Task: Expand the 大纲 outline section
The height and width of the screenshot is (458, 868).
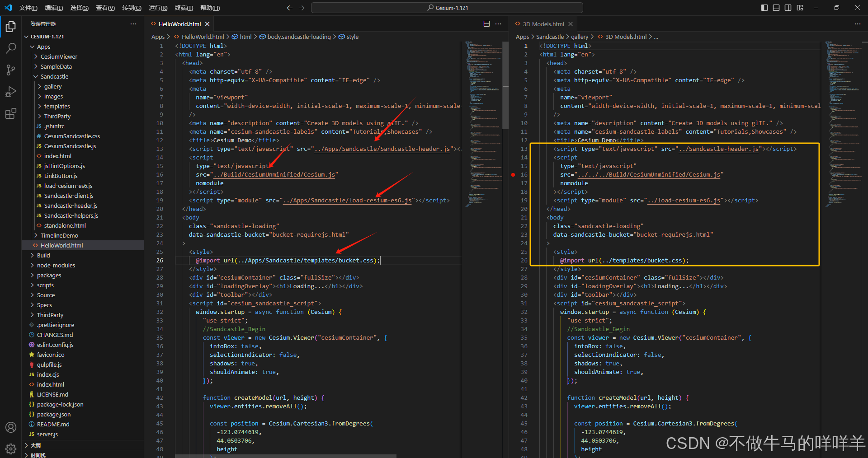Action: [83, 445]
